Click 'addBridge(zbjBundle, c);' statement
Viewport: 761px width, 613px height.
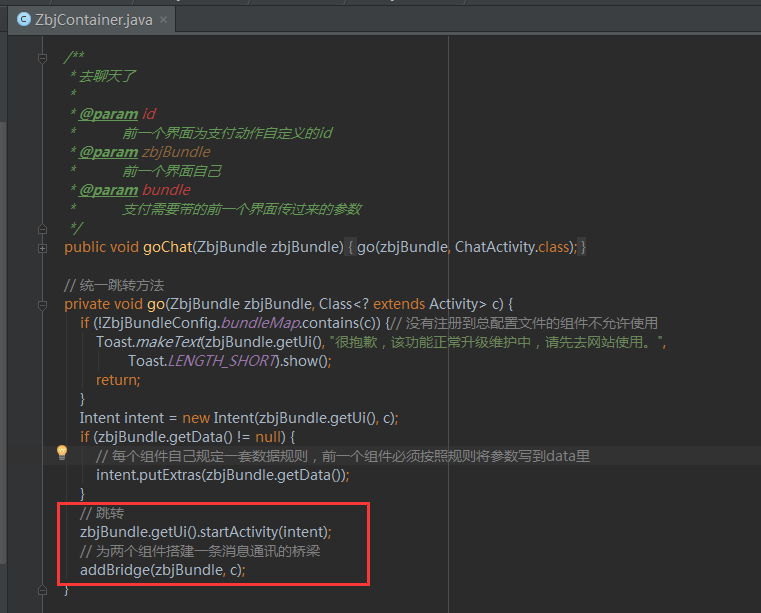pyautogui.click(x=163, y=570)
